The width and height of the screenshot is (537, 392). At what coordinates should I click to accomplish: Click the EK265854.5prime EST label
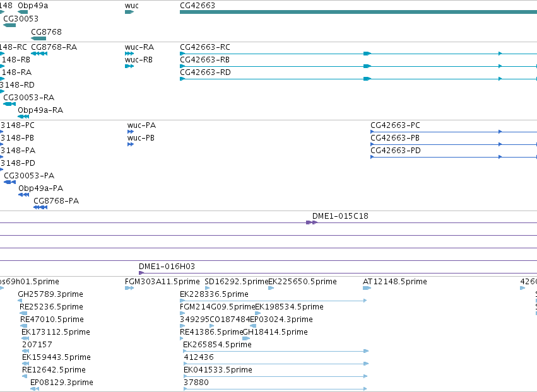click(218, 345)
